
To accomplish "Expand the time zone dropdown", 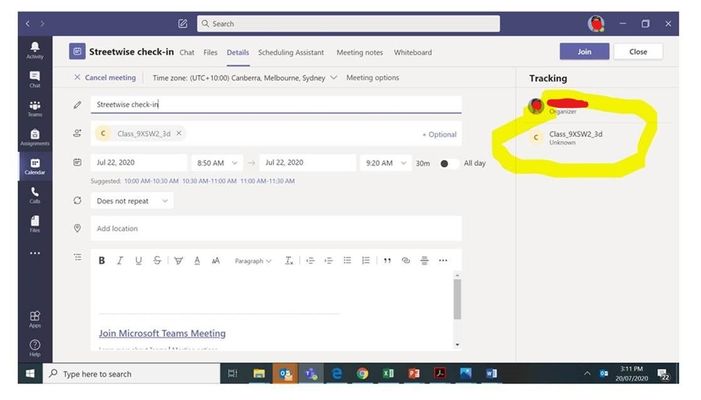I will (x=334, y=78).
